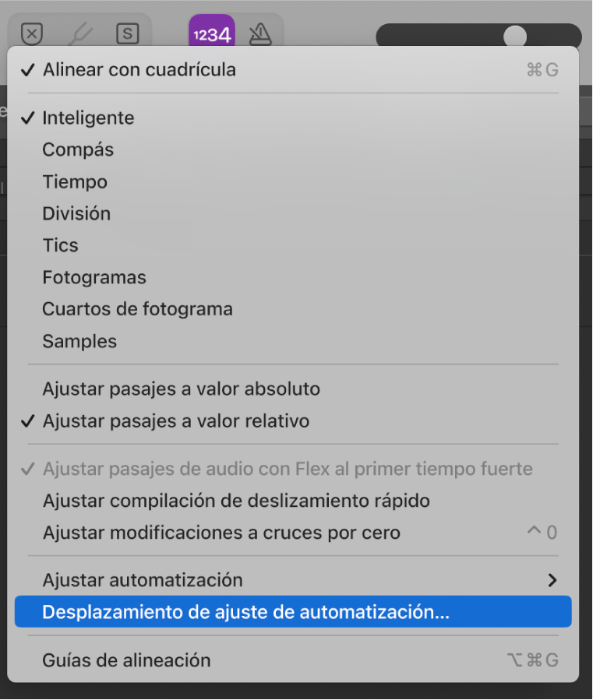Choose Tiempo from the snap menu
Viewport: 593px width, 700px height.
point(74,181)
